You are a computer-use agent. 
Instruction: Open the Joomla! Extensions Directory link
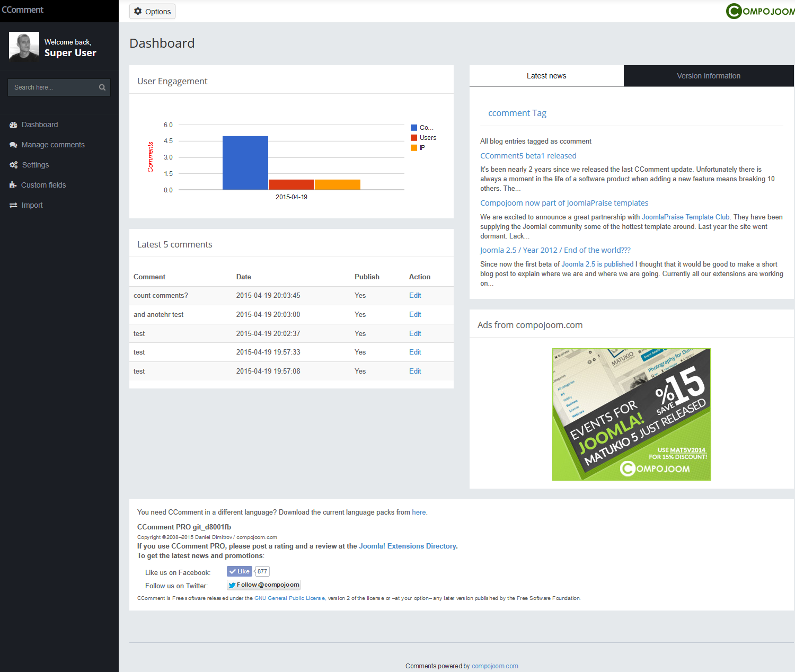408,546
